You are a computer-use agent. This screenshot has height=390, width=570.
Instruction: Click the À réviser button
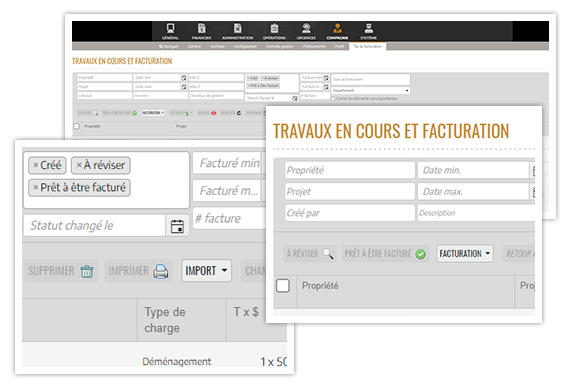(310, 253)
